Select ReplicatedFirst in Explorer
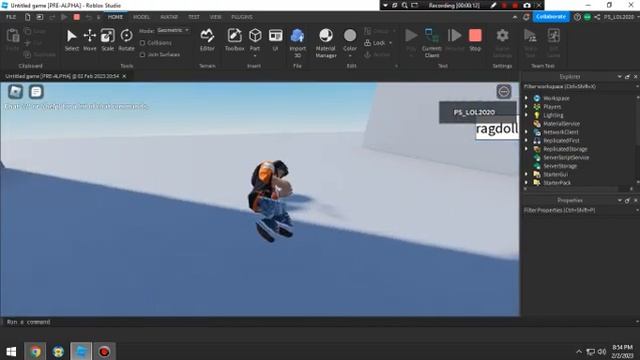 click(561, 140)
